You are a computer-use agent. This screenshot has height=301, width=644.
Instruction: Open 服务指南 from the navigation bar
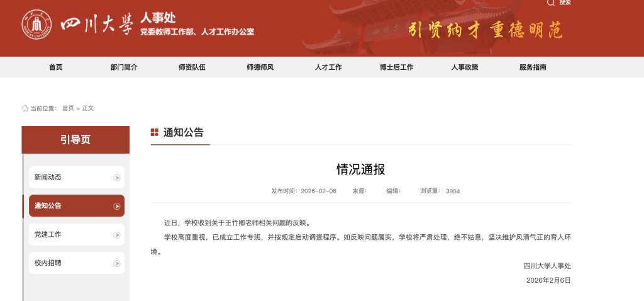tap(533, 67)
